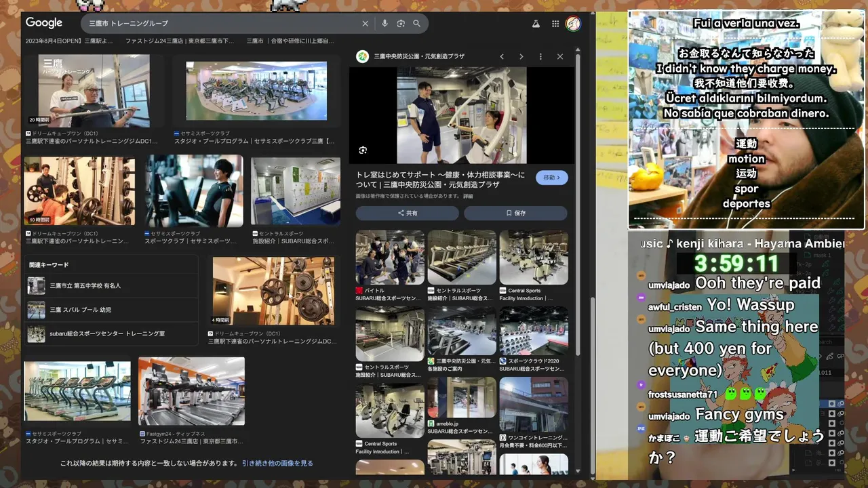Click 引き続き他の画像を見る link
868x488 pixels.
pos(277,464)
